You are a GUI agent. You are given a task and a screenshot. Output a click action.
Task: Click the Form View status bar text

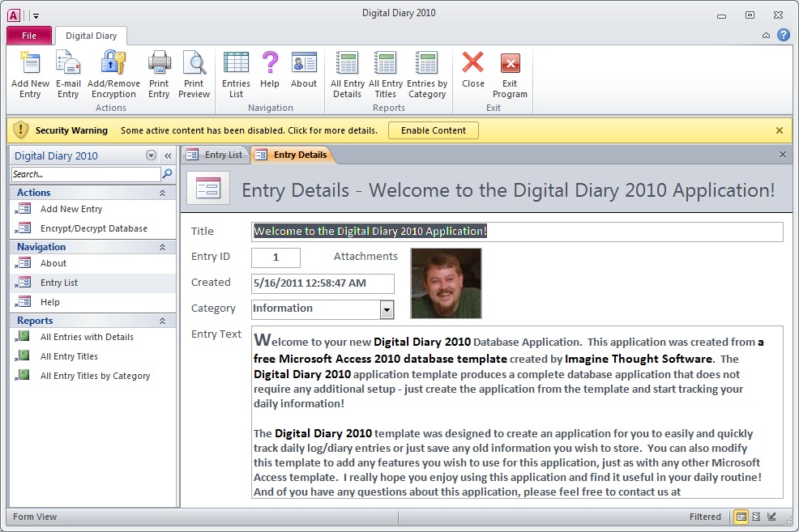tap(35, 517)
